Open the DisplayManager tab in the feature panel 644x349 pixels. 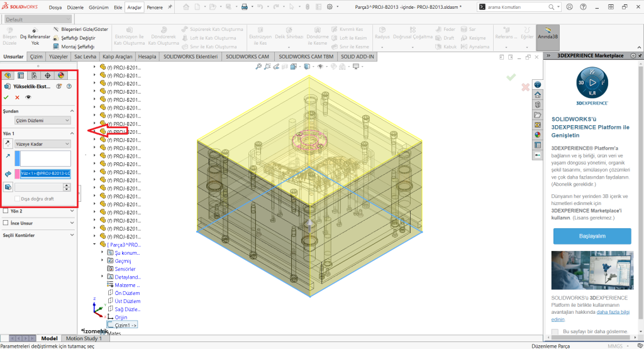tap(61, 75)
